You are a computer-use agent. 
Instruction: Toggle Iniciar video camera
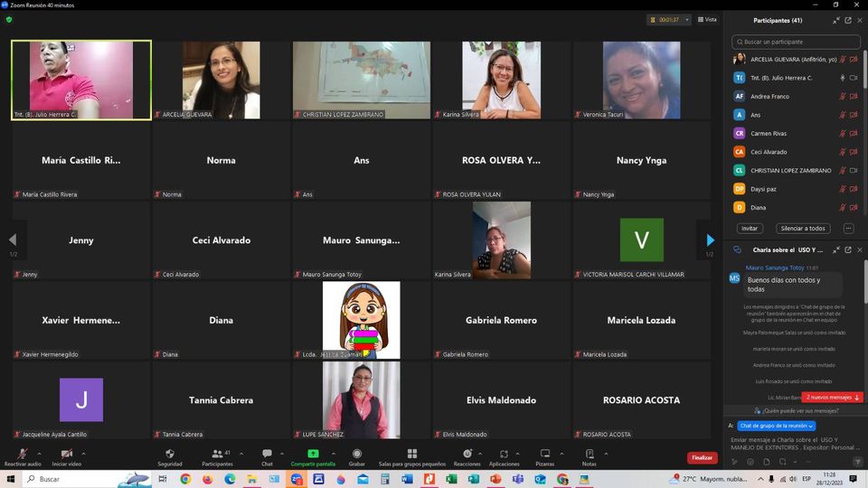click(66, 454)
